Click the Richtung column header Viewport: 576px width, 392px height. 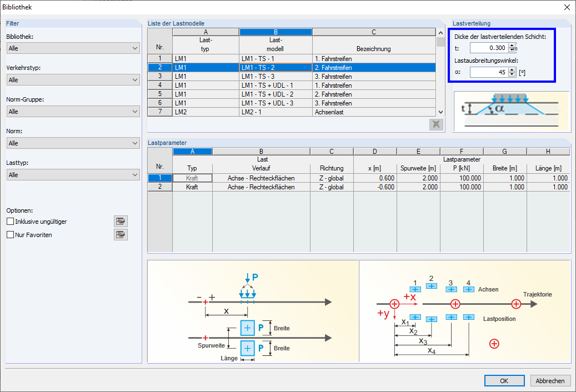pyautogui.click(x=332, y=168)
